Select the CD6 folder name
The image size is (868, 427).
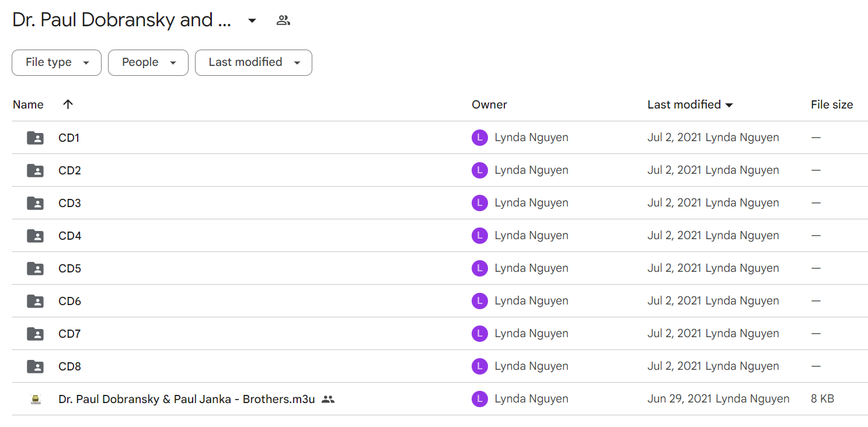69,301
